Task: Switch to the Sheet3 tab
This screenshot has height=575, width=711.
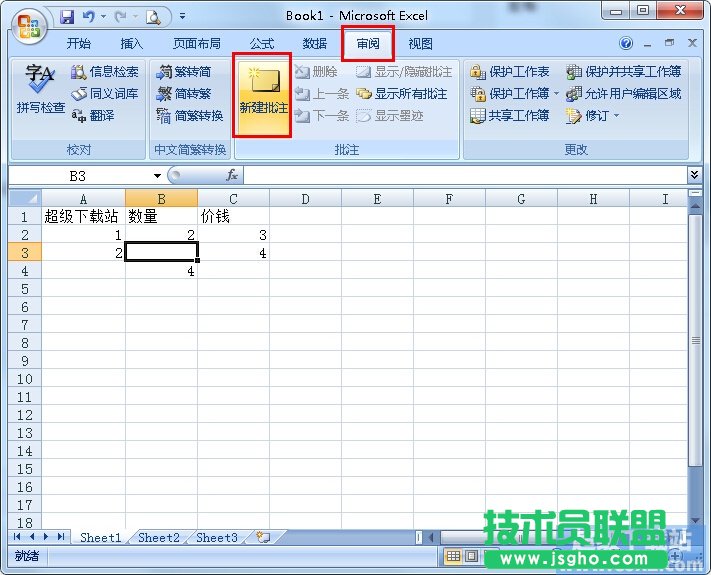Action: point(217,537)
